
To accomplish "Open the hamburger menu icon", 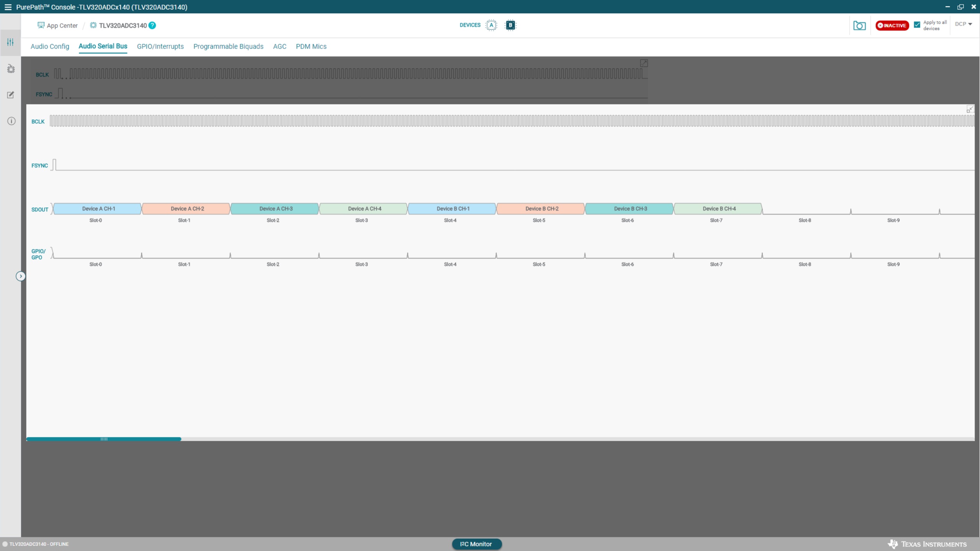I will [x=8, y=7].
